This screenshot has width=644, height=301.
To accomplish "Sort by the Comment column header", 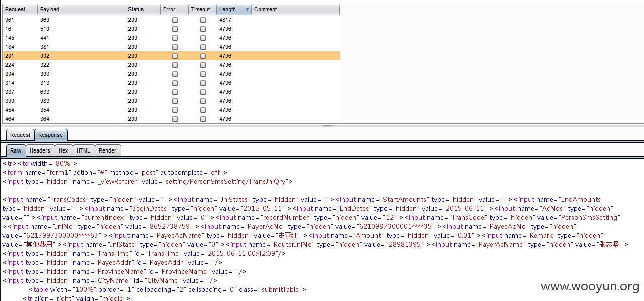I will click(296, 9).
